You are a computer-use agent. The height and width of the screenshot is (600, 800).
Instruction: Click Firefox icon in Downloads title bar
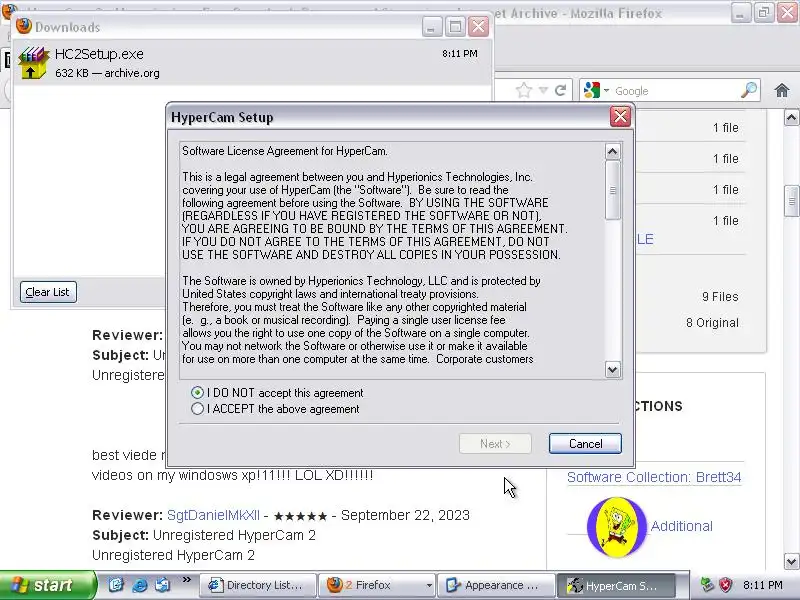click(x=23, y=26)
